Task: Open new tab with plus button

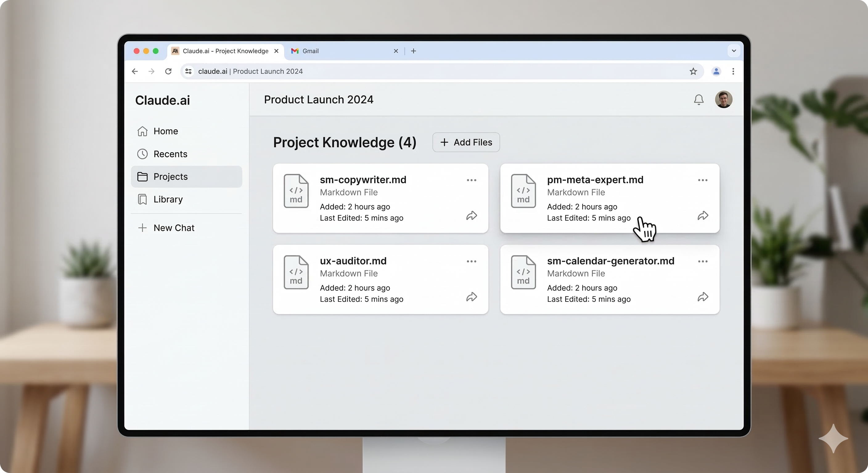Action: tap(413, 51)
